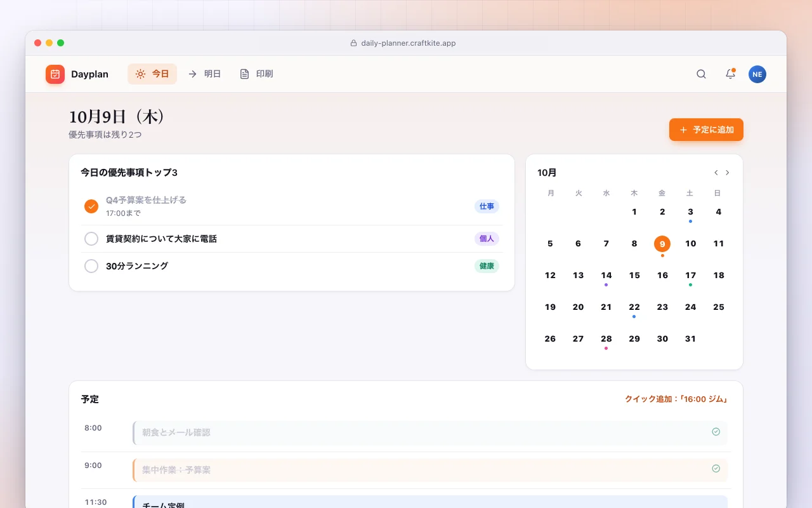The image size is (812, 508).
Task: Click the 個人 tag
Action: pyautogui.click(x=487, y=239)
